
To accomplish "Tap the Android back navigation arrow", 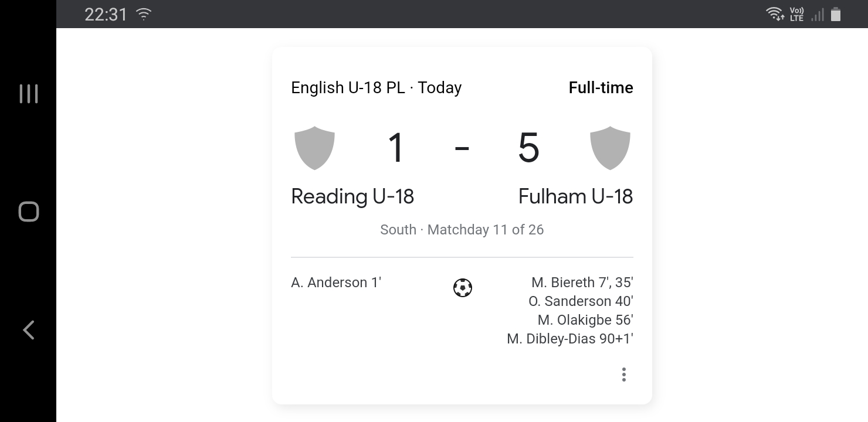I will pos(28,330).
